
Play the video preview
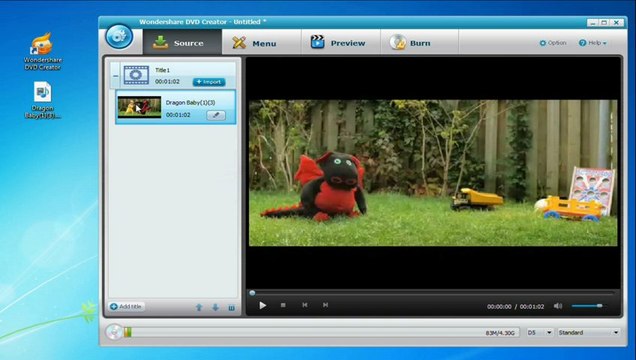(x=262, y=305)
